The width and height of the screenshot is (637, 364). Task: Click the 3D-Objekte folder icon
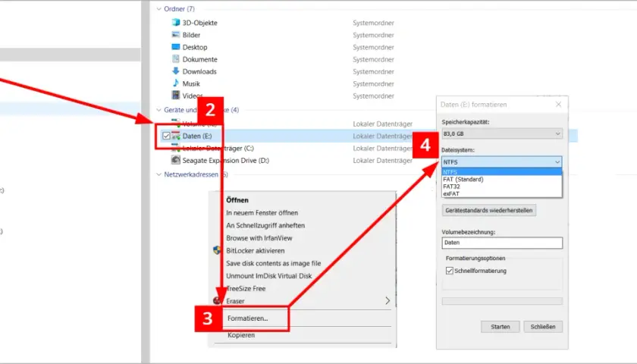pyautogui.click(x=175, y=22)
